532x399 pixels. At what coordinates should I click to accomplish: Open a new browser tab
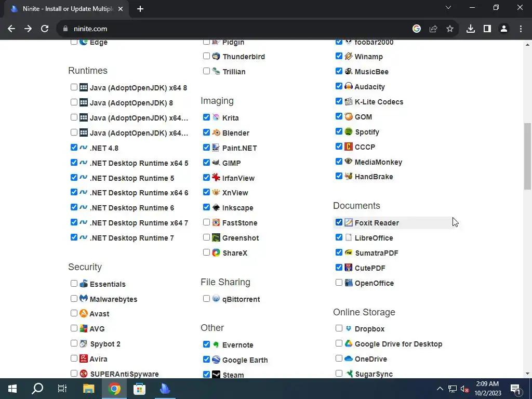coord(140,9)
